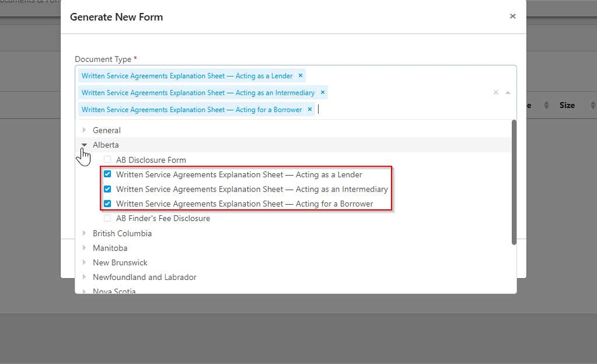Expand the Newfoundland and Labrador category
597x364 pixels.
(x=85, y=277)
